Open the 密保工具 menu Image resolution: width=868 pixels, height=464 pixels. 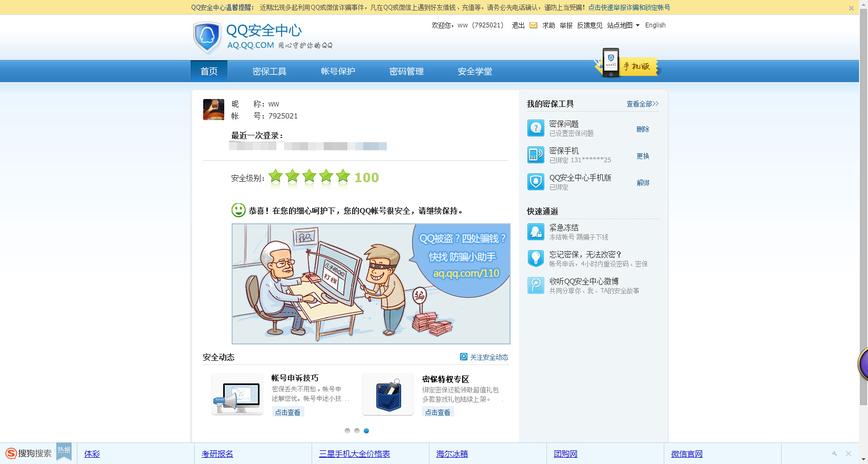click(x=270, y=71)
